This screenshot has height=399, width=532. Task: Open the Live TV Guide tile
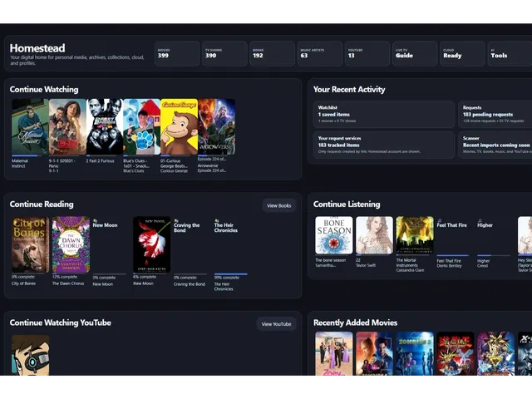tap(415, 53)
